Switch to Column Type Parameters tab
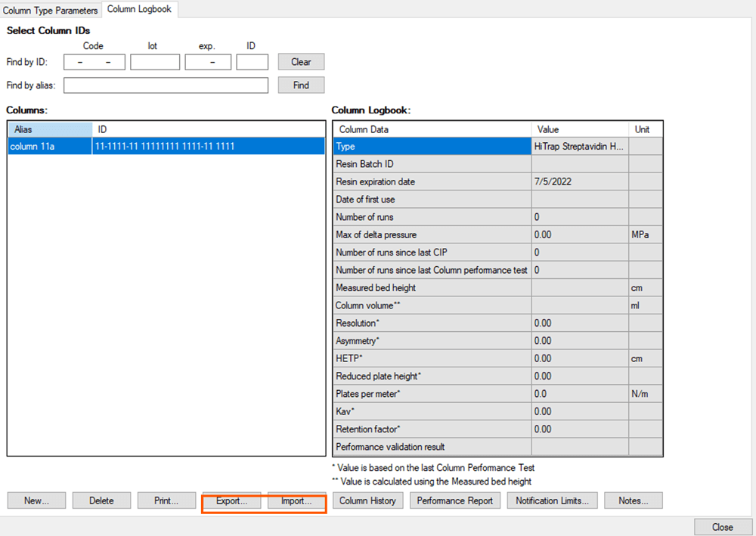The height and width of the screenshot is (536, 756). [51, 11]
